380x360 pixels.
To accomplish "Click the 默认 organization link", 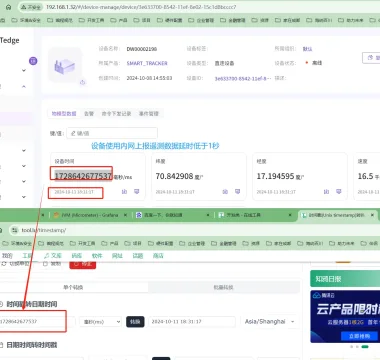I will point(307,49).
